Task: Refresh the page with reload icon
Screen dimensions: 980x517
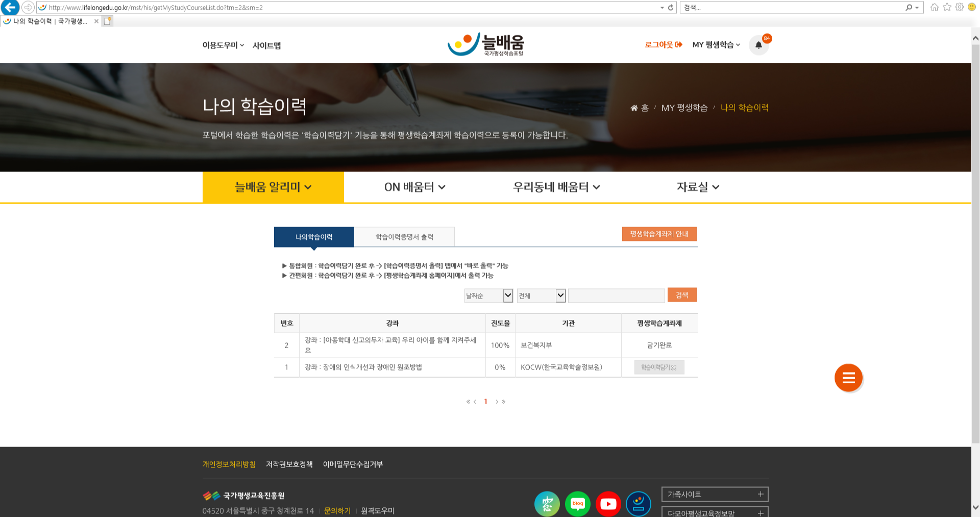Action: point(671,8)
